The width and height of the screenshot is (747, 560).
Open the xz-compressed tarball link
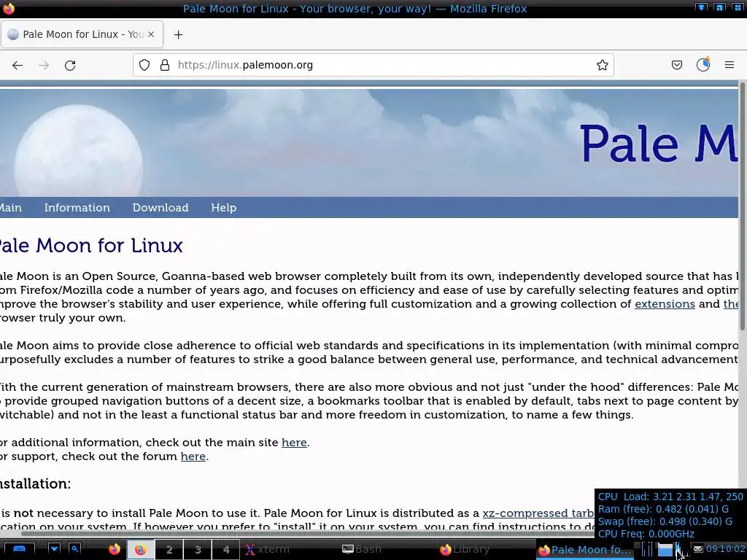(538, 513)
